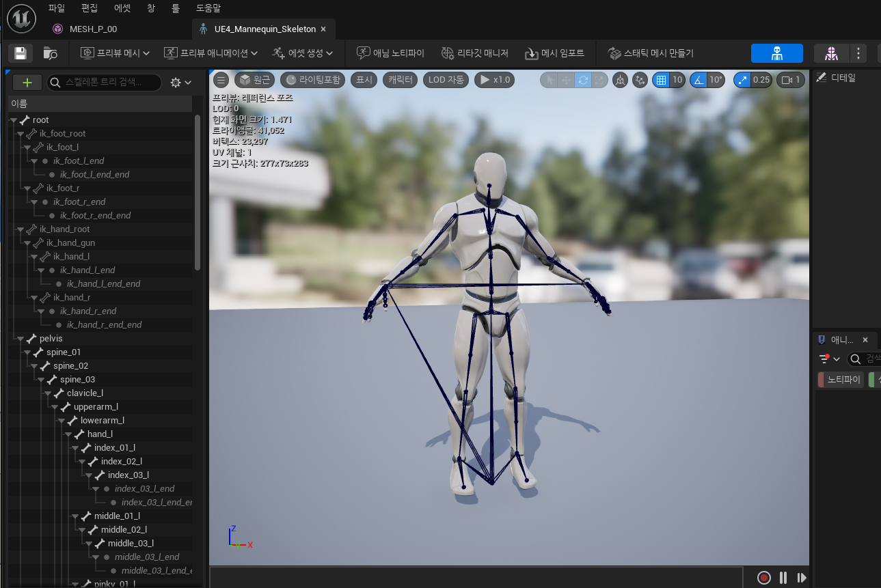Collapse the pelvis bone node
The image size is (881, 588).
coord(21,339)
